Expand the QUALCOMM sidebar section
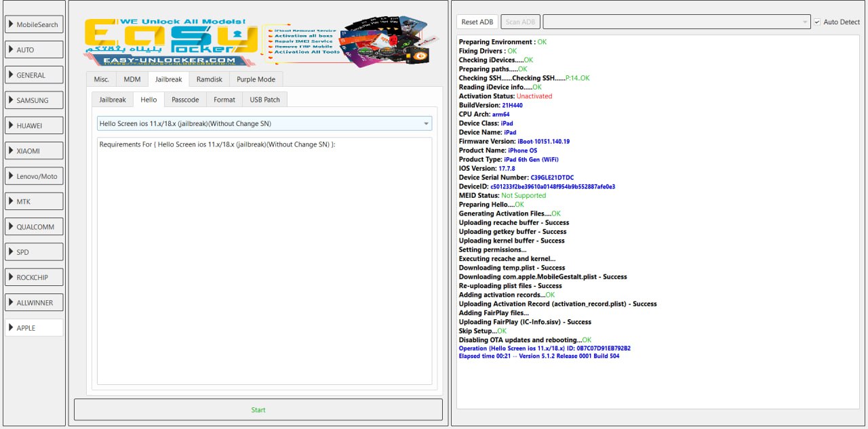 [34, 227]
